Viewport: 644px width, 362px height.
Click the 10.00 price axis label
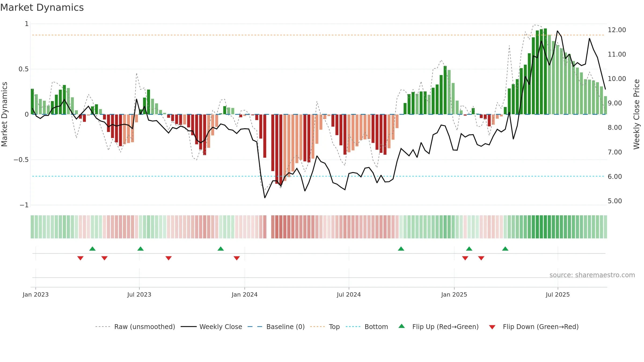click(x=617, y=79)
